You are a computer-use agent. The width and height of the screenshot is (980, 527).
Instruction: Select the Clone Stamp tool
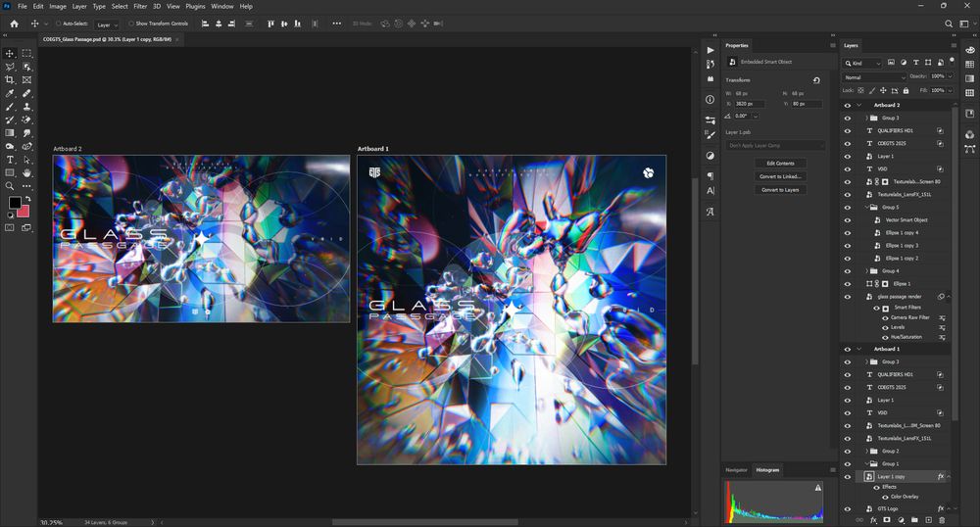[26, 107]
